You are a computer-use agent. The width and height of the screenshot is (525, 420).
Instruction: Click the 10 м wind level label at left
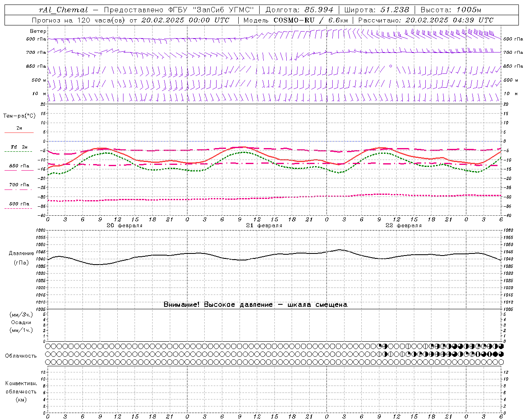(39, 94)
